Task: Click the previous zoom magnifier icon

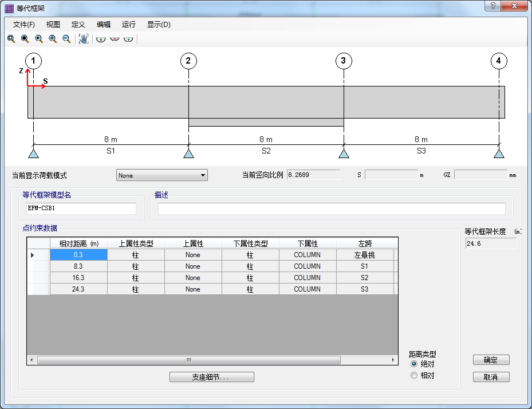Action: [39, 39]
